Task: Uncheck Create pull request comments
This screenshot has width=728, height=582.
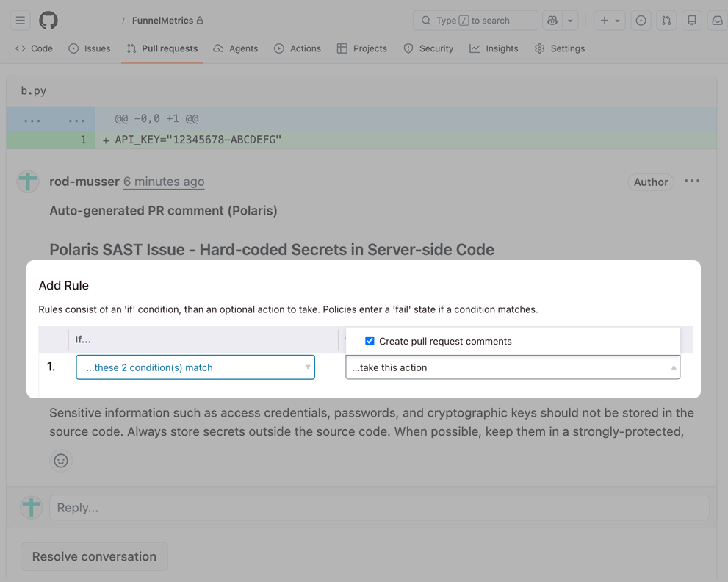Action: (x=370, y=339)
